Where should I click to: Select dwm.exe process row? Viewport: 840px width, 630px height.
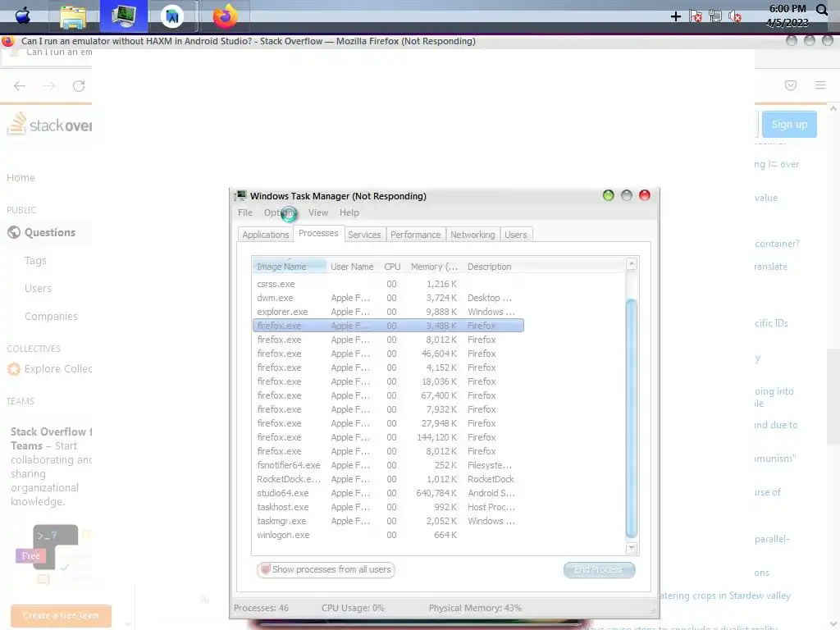388,298
